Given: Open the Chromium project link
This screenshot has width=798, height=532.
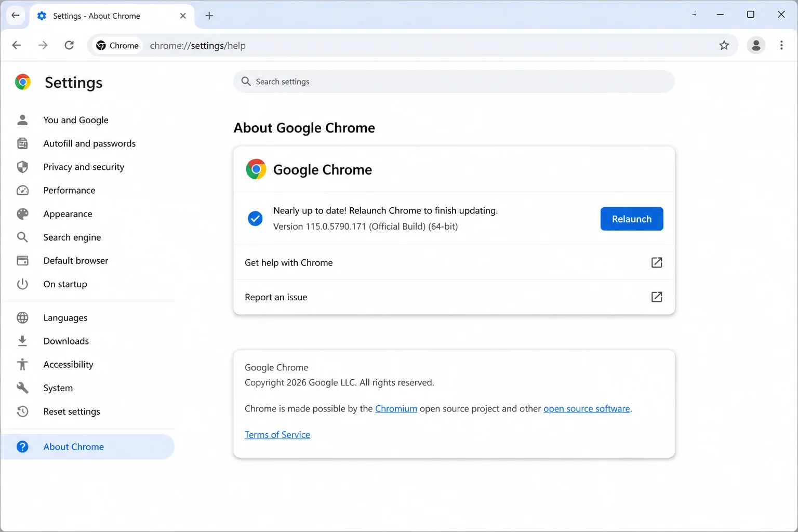Looking at the screenshot, I should (396, 408).
